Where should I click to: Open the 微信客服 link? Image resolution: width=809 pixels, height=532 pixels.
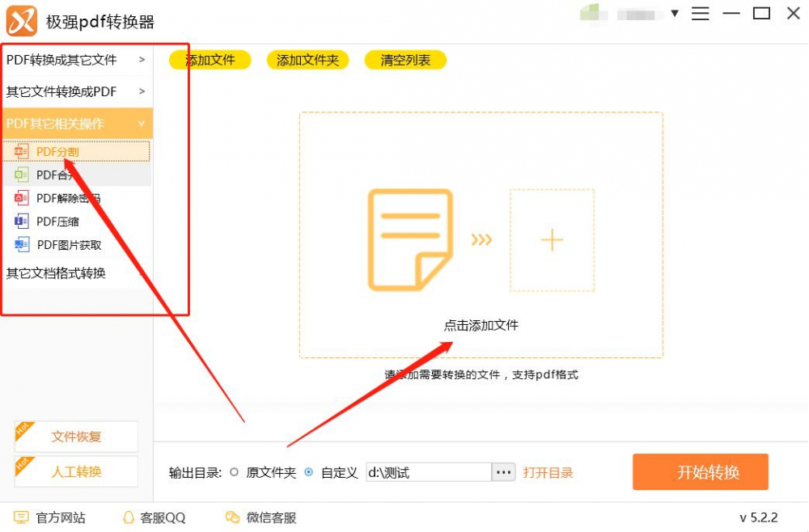click(x=271, y=517)
